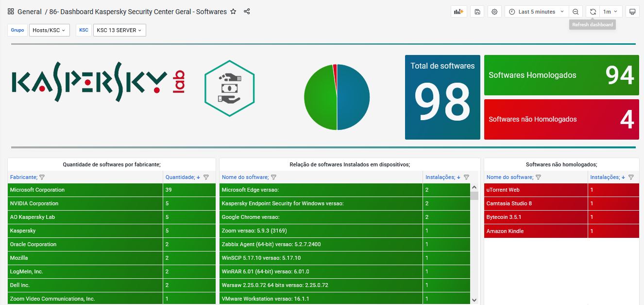Viewport: 644px width, 305px height.
Task: Open dashboard settings gear
Action: (x=494, y=12)
